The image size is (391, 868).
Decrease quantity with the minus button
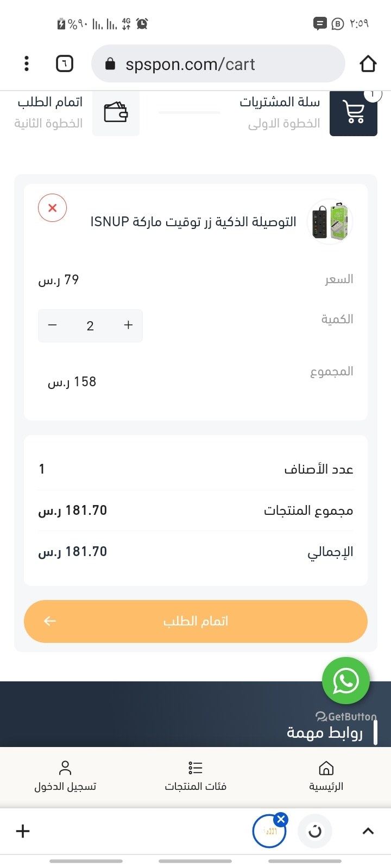coord(53,325)
